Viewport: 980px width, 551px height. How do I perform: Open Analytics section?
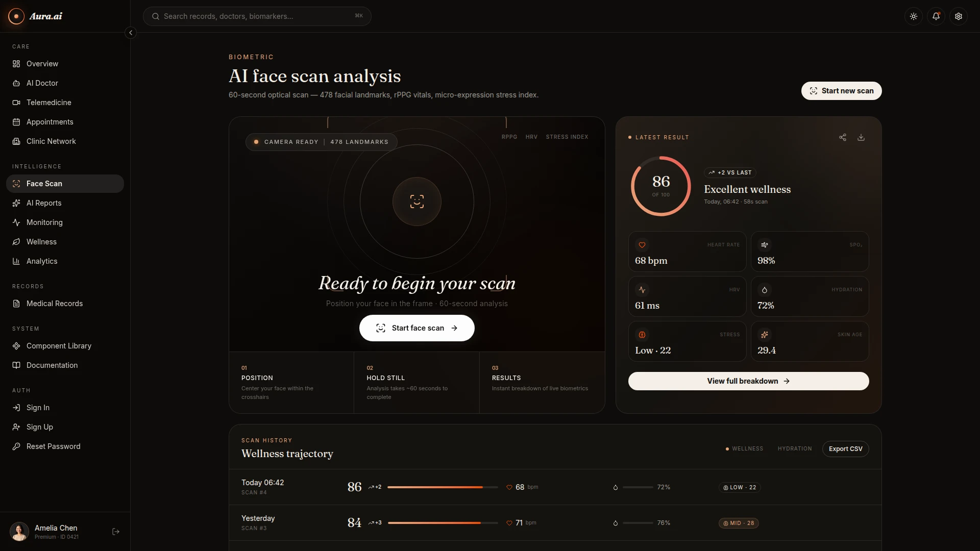[x=65, y=261]
